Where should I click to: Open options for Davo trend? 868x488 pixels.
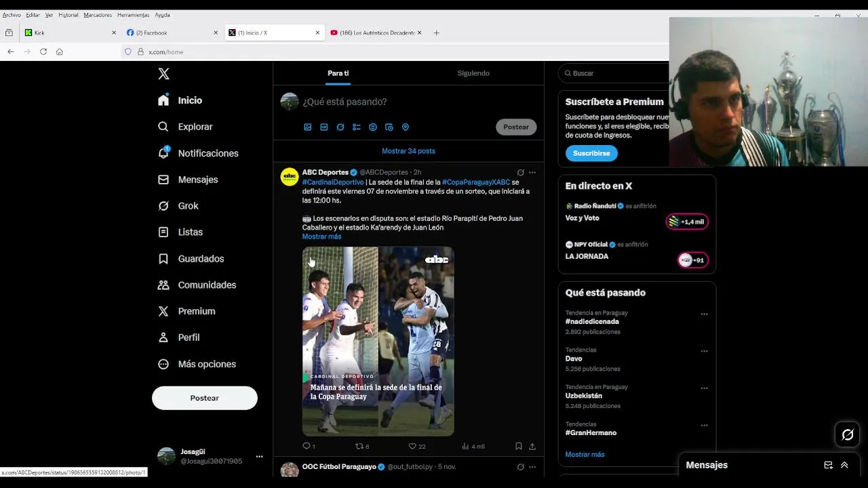tap(704, 351)
